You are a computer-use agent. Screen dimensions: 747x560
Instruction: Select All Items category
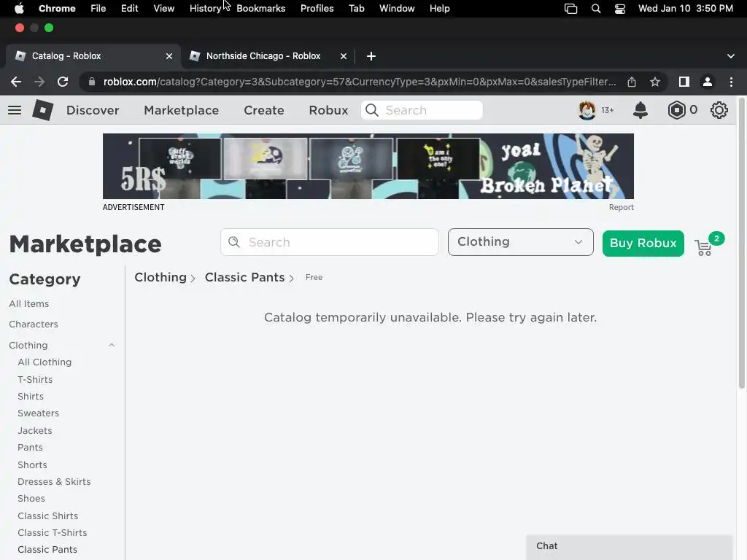coord(29,304)
